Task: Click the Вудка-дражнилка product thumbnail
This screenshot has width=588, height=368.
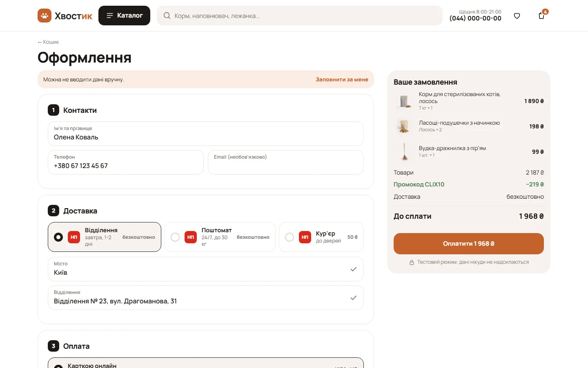Action: (x=404, y=152)
